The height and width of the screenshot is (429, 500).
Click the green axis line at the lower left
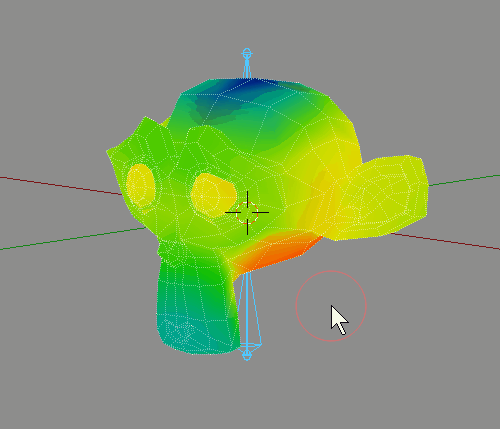[73, 238]
